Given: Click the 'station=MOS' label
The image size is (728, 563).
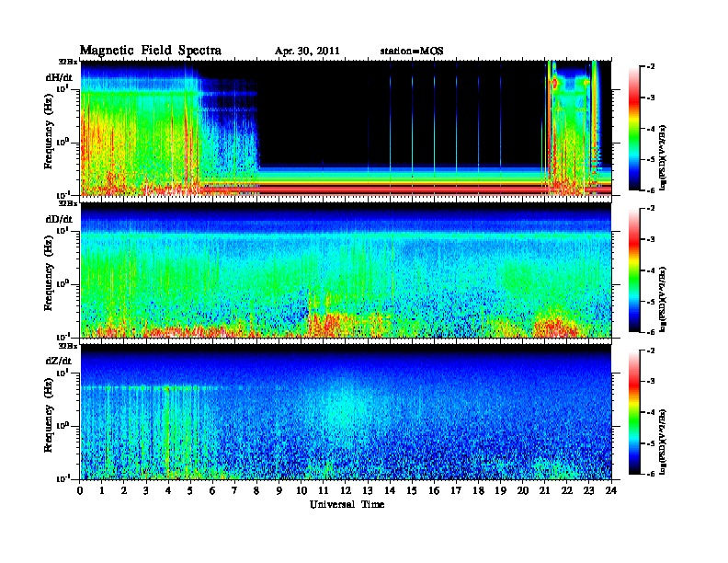Looking at the screenshot, I should coord(412,52).
